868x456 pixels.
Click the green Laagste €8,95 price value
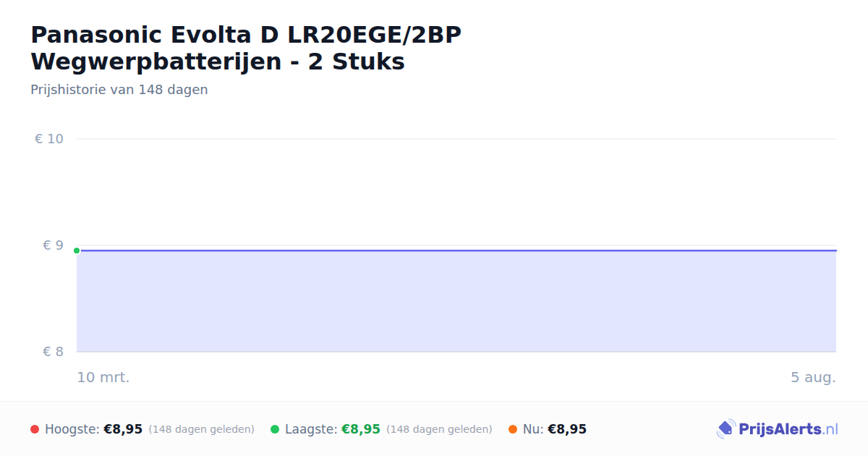pos(361,429)
